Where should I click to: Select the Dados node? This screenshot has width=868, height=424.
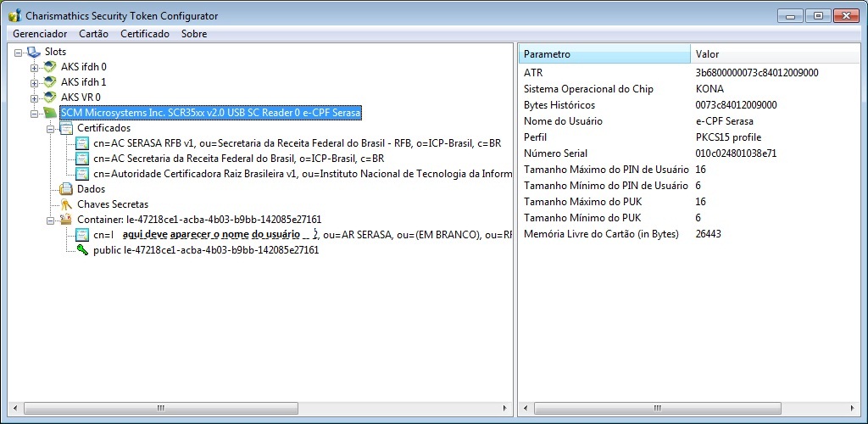click(x=91, y=189)
